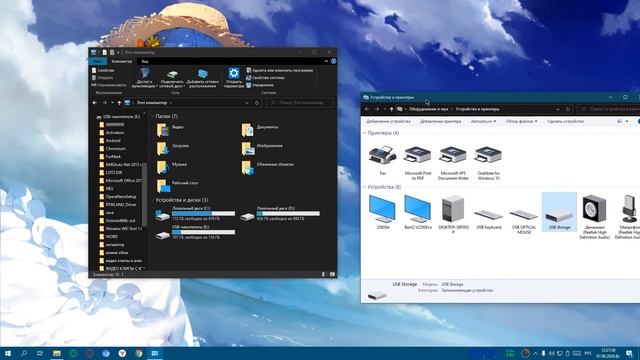Click Оборудование и звук breadcrumb

(429, 109)
